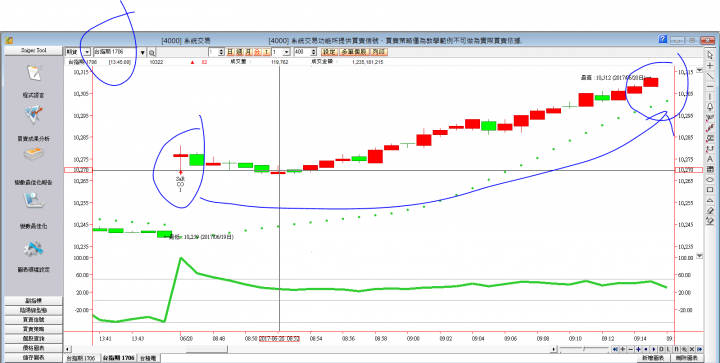This screenshot has height=363, width=720.
Task: Click the 新增圖表 add chart button
Action: pos(653,358)
